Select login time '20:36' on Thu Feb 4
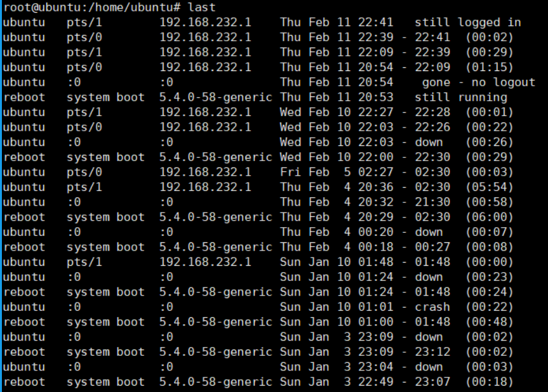Viewport: 548px width, 392px height. (376, 187)
